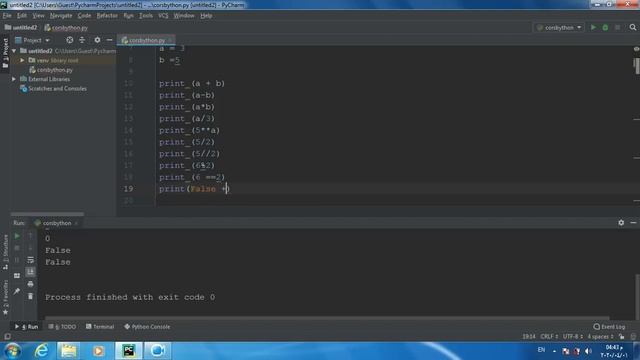Click the up arrow in Run panel toolbar
640x360 pixels.
[31, 236]
